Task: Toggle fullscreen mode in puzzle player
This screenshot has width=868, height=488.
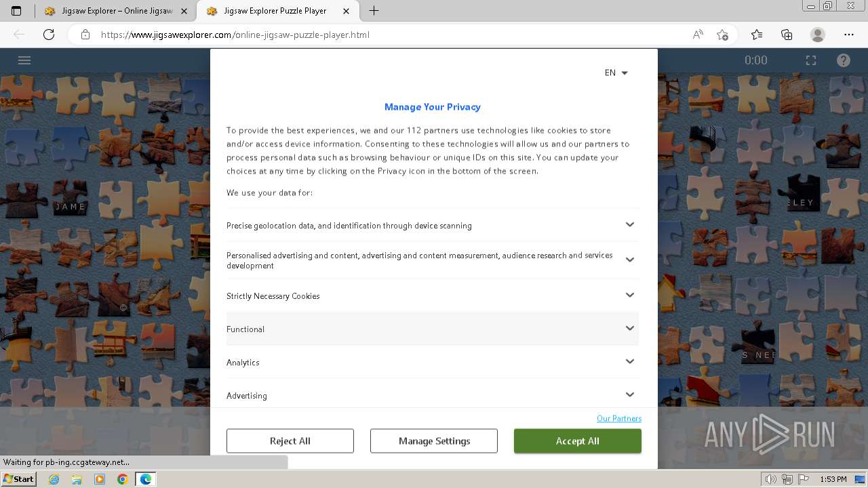Action: [811, 60]
